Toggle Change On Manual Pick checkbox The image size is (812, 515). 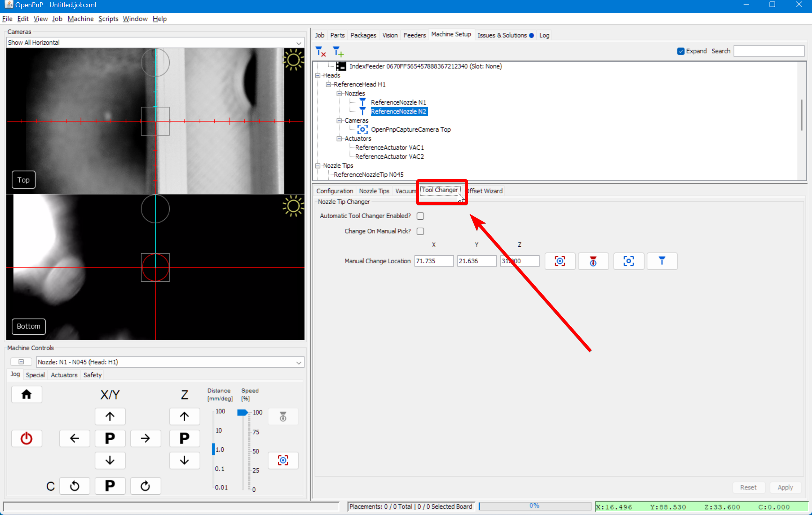click(420, 231)
